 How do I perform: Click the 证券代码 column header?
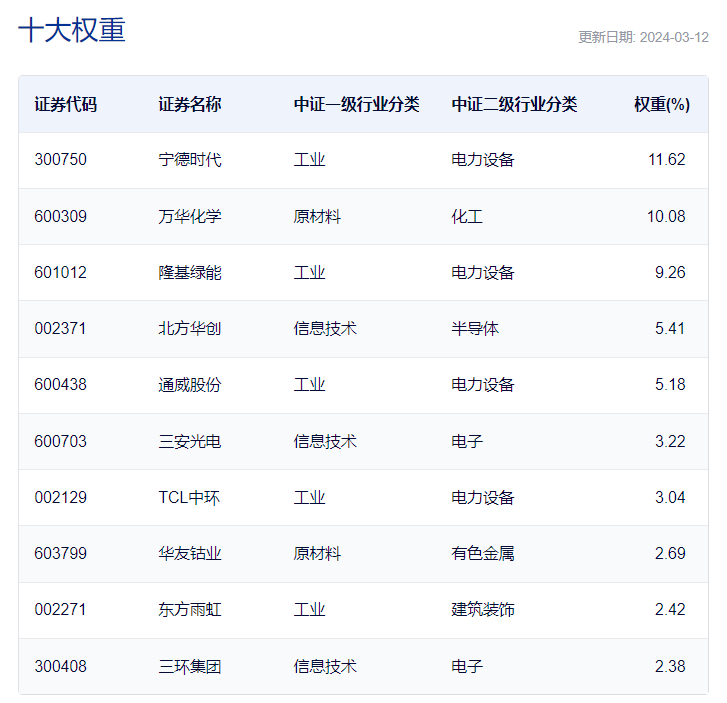(66, 104)
